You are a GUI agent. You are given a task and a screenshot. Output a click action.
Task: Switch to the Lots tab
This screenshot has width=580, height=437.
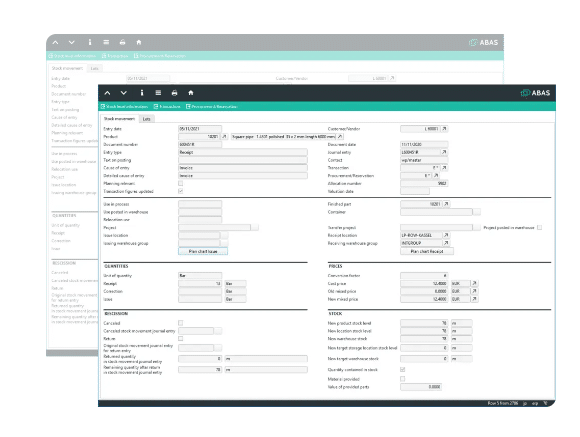(146, 119)
